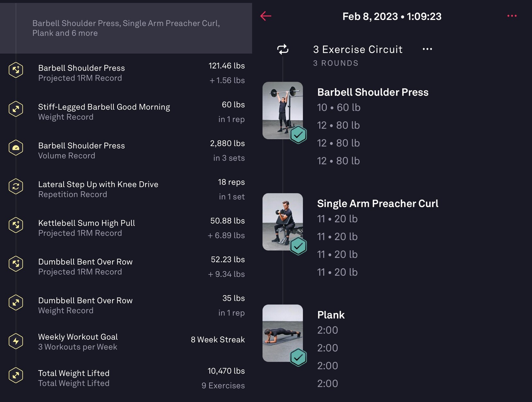
Task: Tap the Kettlebell Sumo High Pull record icon
Action: point(16,225)
